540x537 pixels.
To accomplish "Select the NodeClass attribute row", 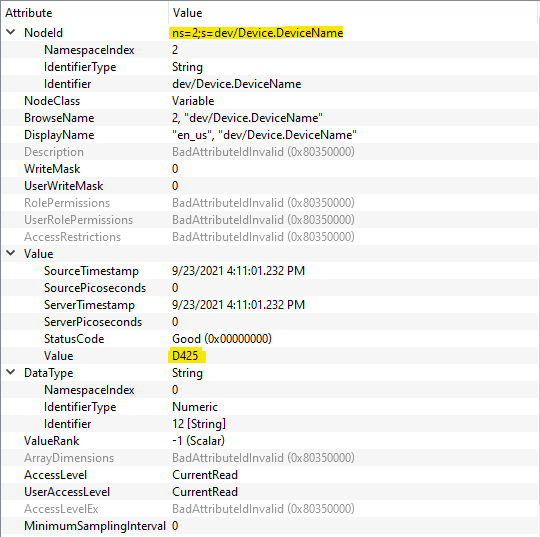I will pos(270,101).
